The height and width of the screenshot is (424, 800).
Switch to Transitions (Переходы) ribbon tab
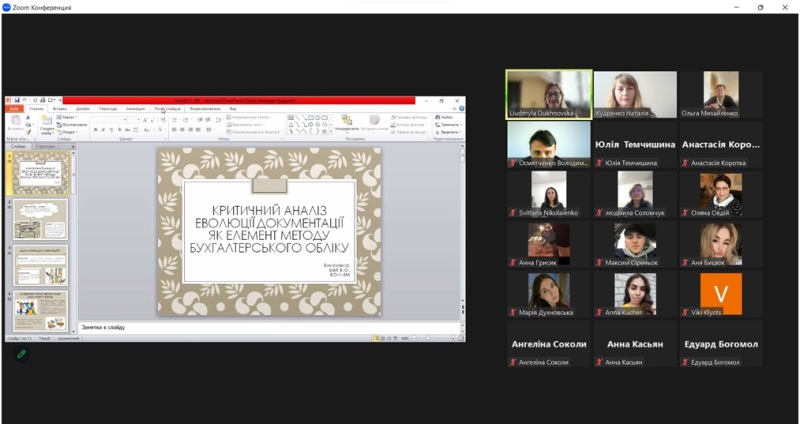tap(108, 109)
